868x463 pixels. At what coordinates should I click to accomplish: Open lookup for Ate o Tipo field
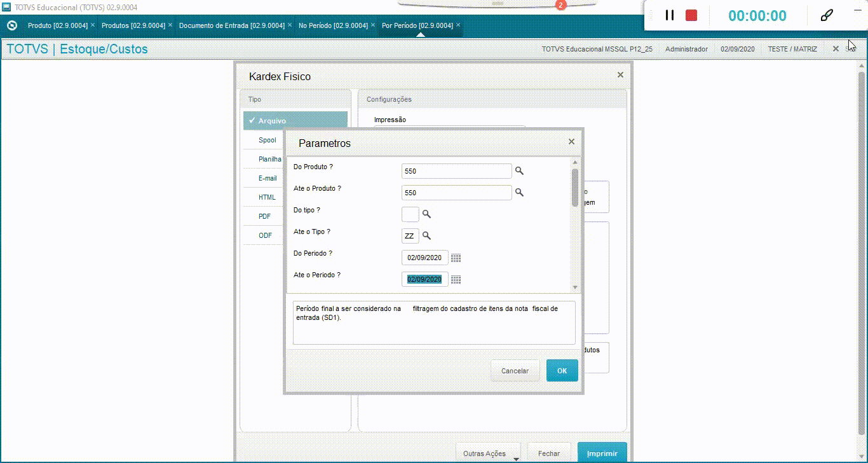point(427,236)
